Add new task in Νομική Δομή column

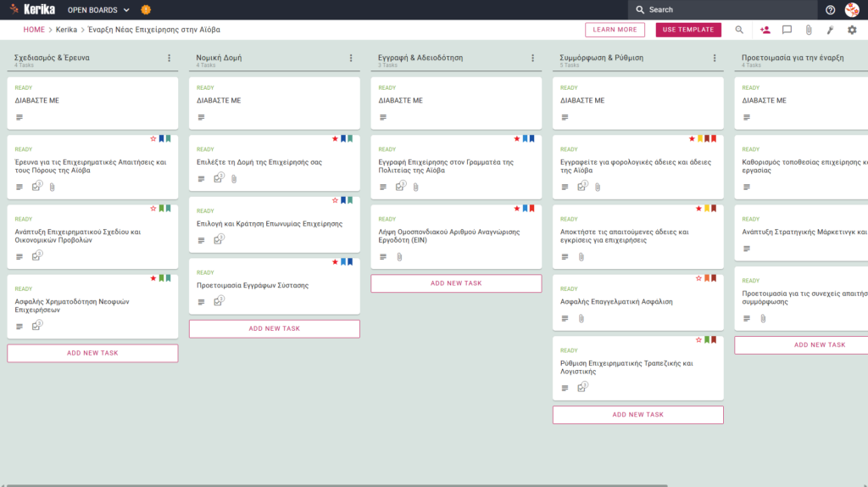tap(275, 328)
